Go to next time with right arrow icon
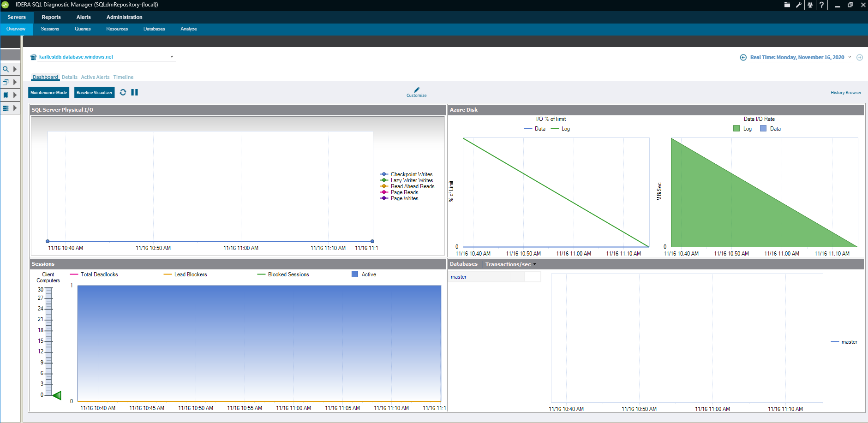868x423 pixels. point(860,58)
